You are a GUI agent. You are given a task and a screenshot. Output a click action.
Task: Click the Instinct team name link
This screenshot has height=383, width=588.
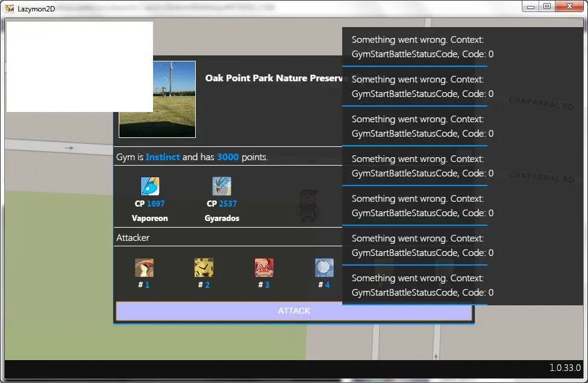tap(163, 157)
